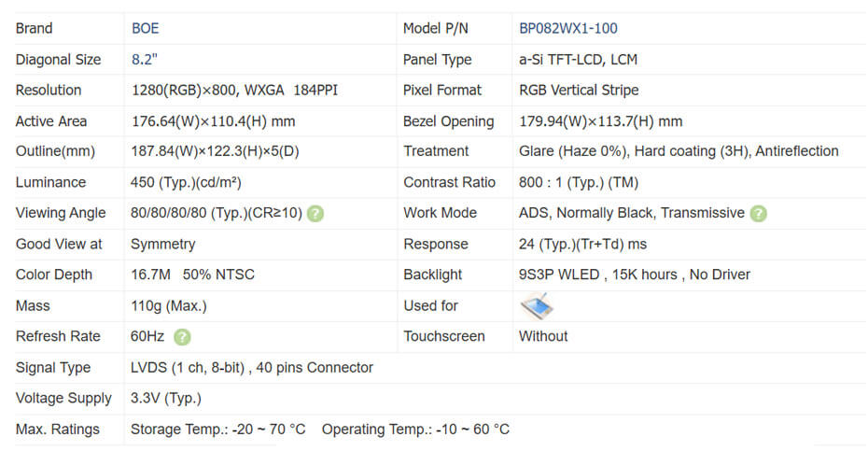Screen dimensions: 868x451
Task: Click the question mark icon beside 60Hz
Action: point(183,336)
